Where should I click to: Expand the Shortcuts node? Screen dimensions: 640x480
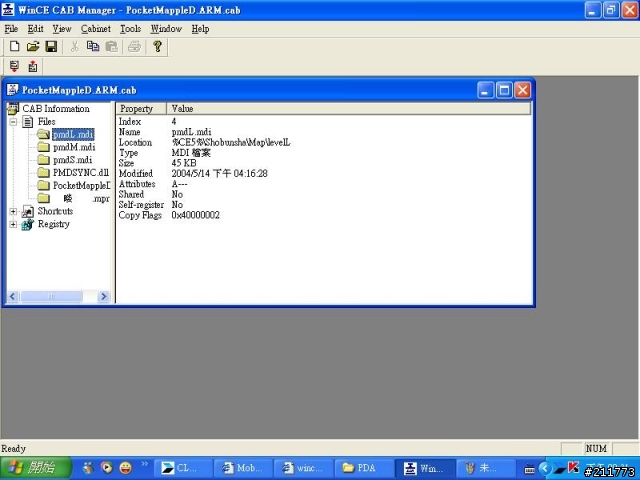point(13,211)
